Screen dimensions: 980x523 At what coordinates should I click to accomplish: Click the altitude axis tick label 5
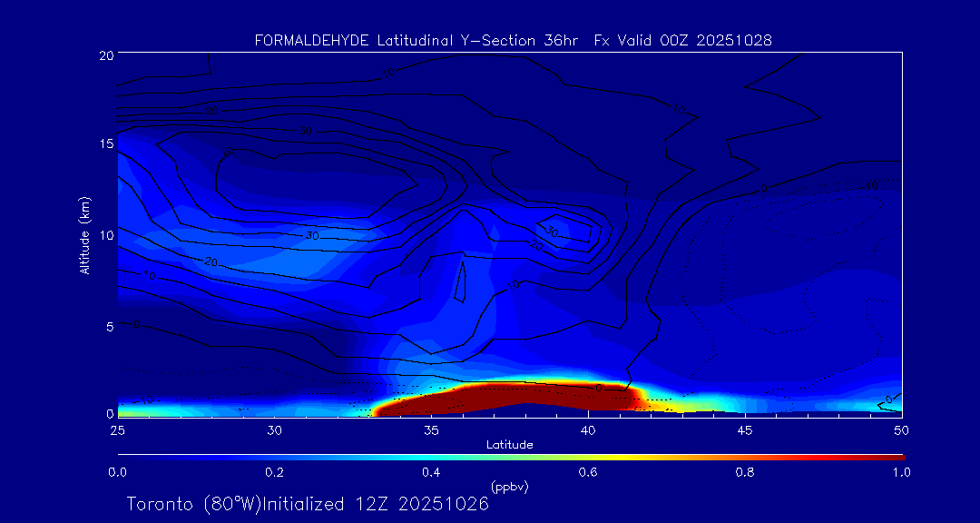click(x=110, y=327)
